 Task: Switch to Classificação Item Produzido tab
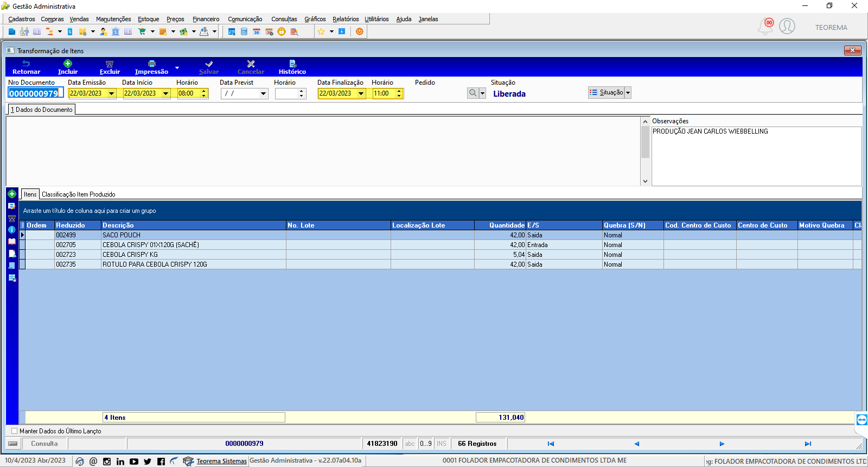[x=79, y=194]
